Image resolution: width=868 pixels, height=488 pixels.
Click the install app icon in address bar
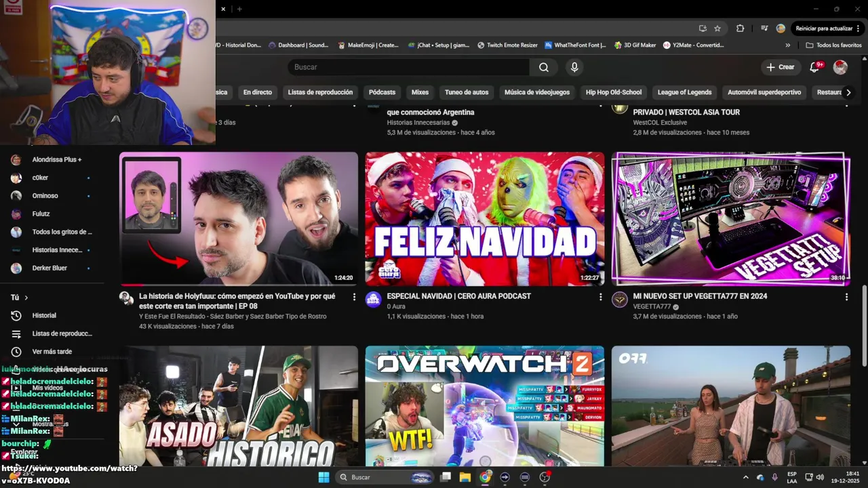(x=703, y=28)
